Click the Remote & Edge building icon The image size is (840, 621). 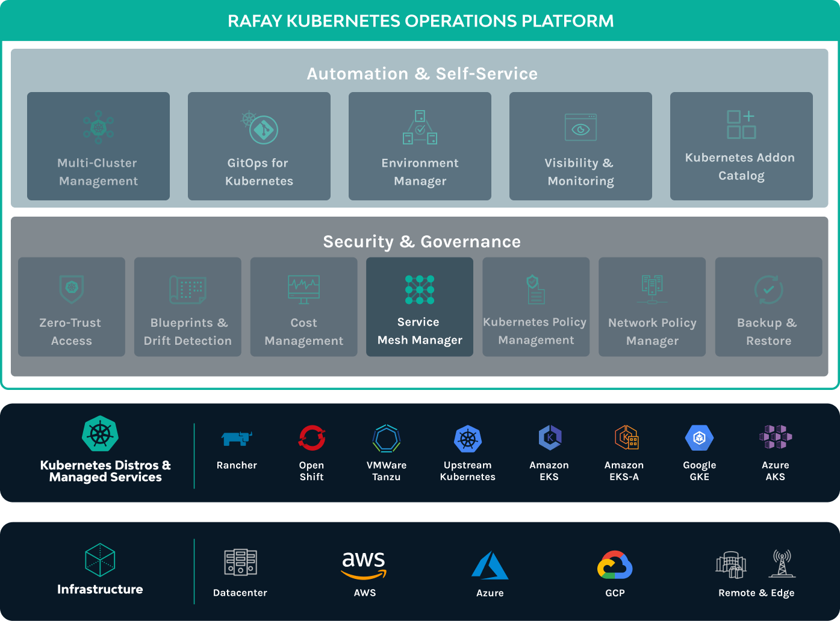731,564
